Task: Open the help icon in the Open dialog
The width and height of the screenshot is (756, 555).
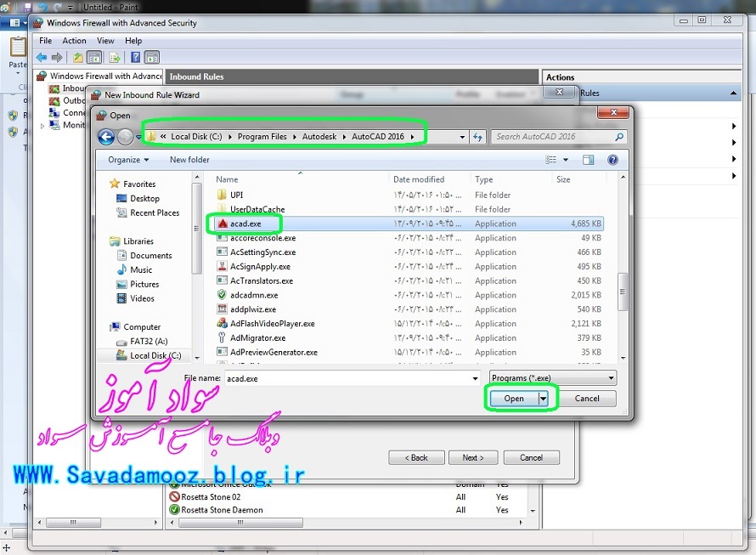Action: (612, 160)
